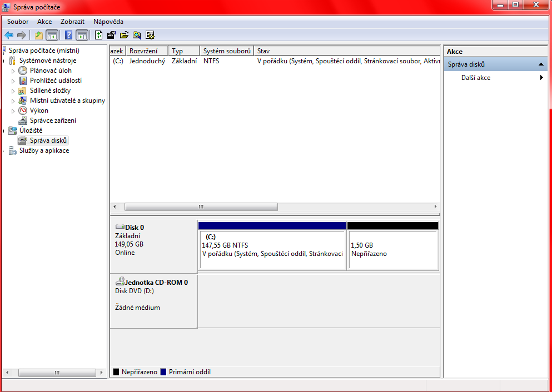Viewport: 552px width, 392px height.
Task: Select Výkon tree item
Action: pyautogui.click(x=39, y=110)
